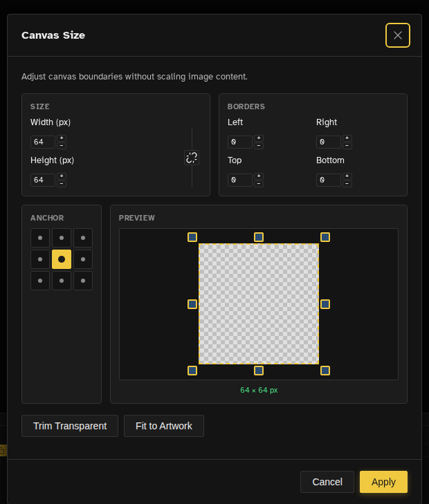Click the right-middle preview resize handle
The image size is (429, 504).
tap(325, 304)
